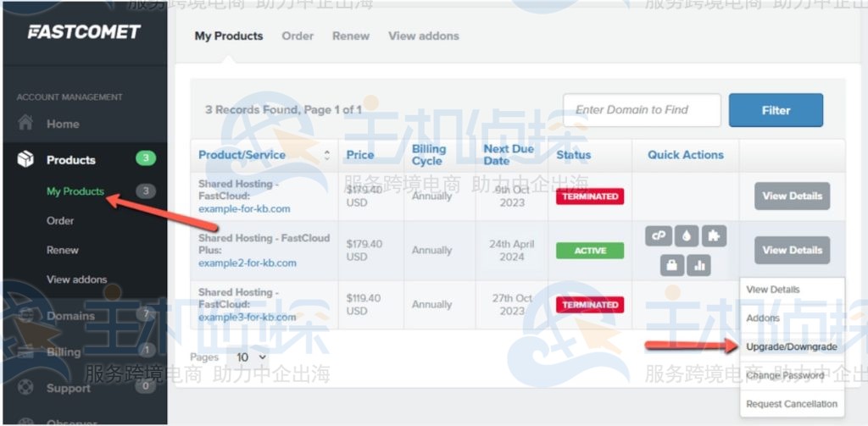Click TERMINATED badge for example3-for-kb.com
Image resolution: width=868 pixels, height=426 pixels.
590,305
